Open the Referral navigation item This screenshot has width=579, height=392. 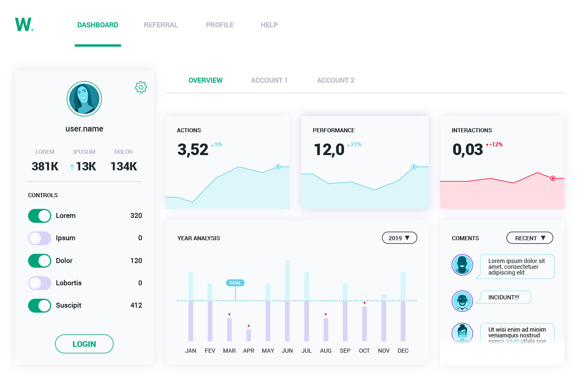tap(161, 25)
